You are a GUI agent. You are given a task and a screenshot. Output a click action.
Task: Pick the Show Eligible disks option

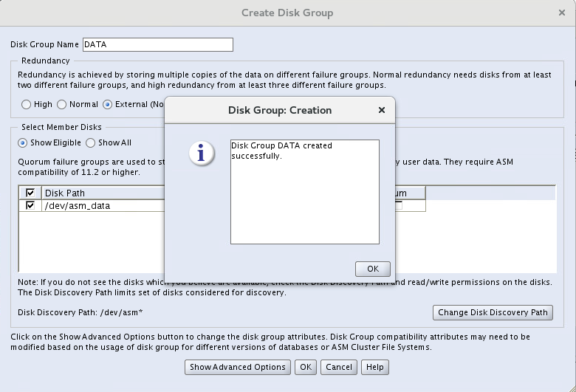[x=23, y=143]
